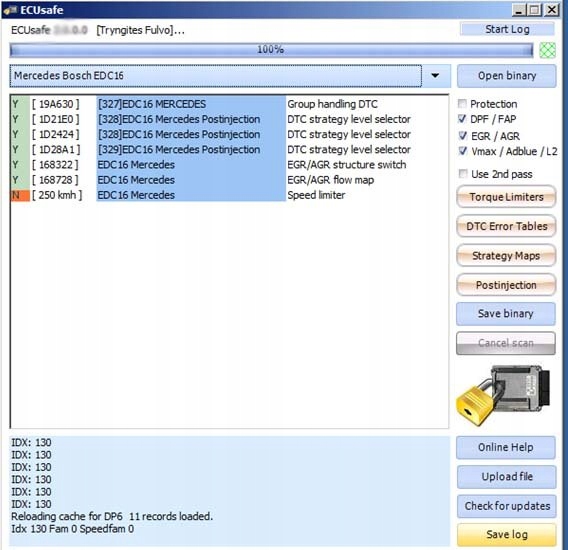
Task: Open the Mercedes Bosch EDC16 combo box
Action: click(x=216, y=76)
